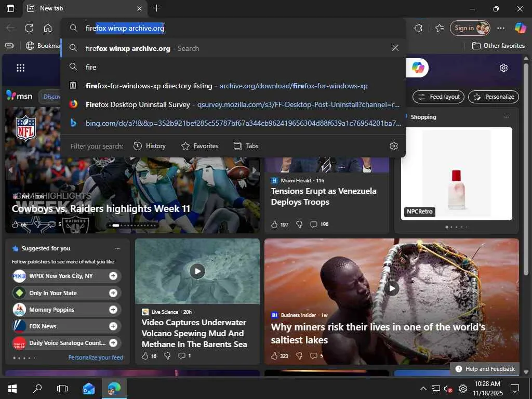This screenshot has width=532, height=399.
Task: Open Task View on taskbar
Action: [62, 389]
